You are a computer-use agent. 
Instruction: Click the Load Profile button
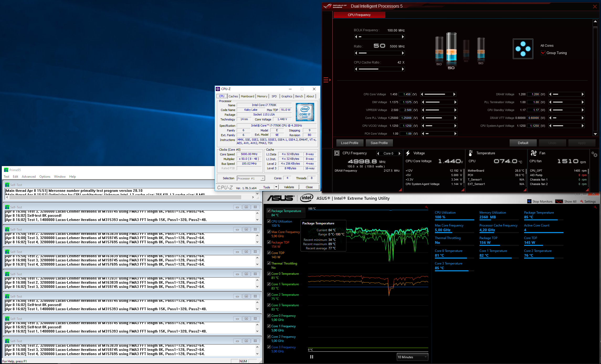[350, 143]
